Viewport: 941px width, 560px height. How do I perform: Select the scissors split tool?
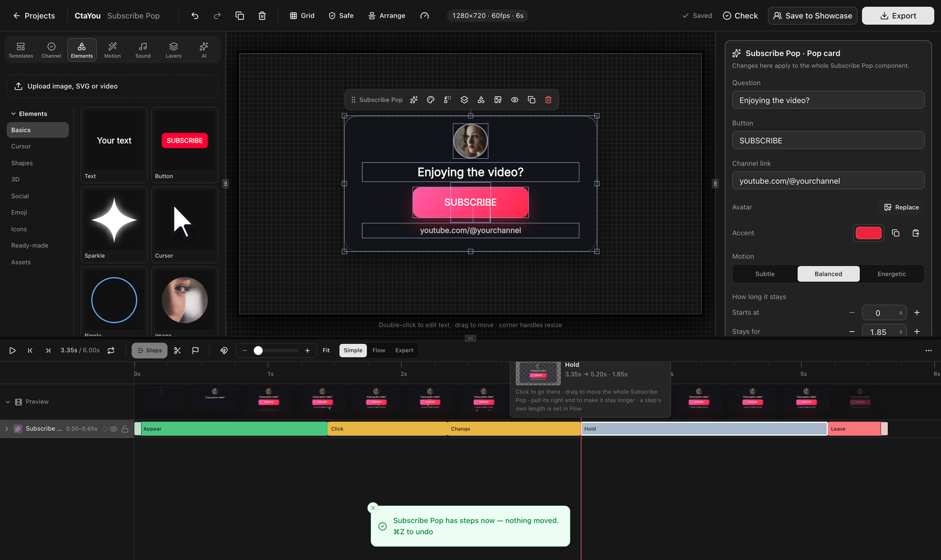tap(178, 351)
